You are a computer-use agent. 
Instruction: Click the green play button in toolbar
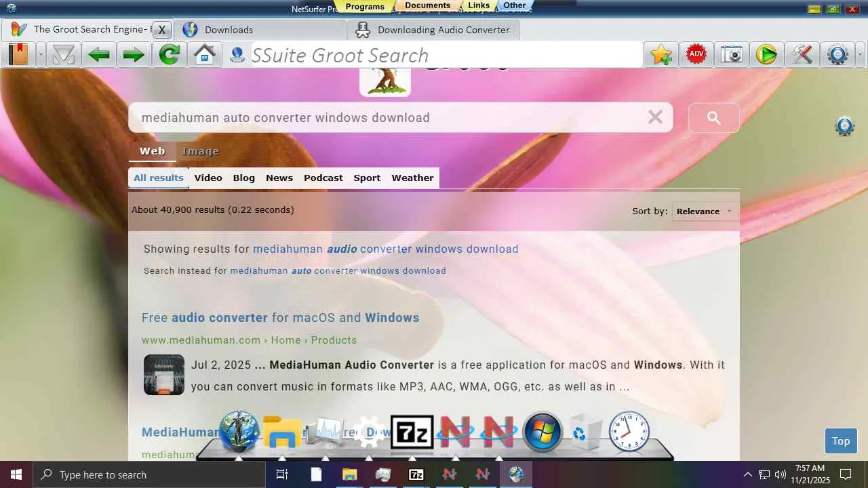click(x=766, y=55)
